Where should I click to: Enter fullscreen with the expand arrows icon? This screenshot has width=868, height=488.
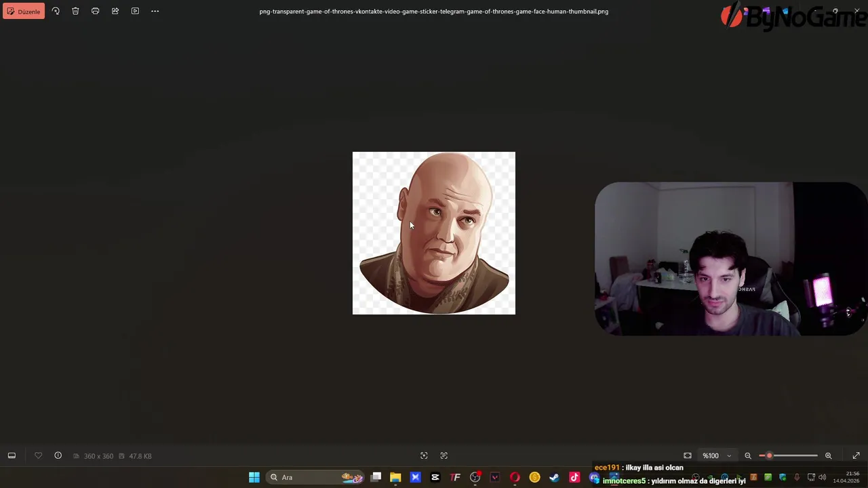coord(856,456)
